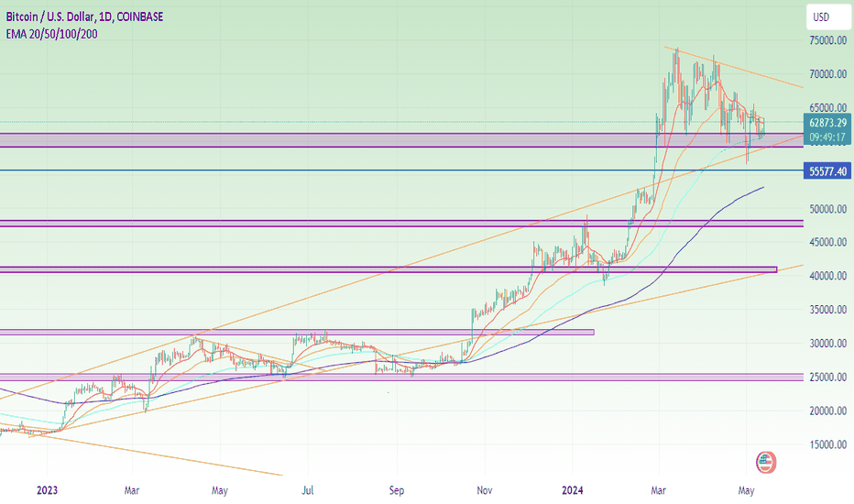Click the 45000.00 price axis label
Screen dimensions: 854x504
(x=827, y=243)
